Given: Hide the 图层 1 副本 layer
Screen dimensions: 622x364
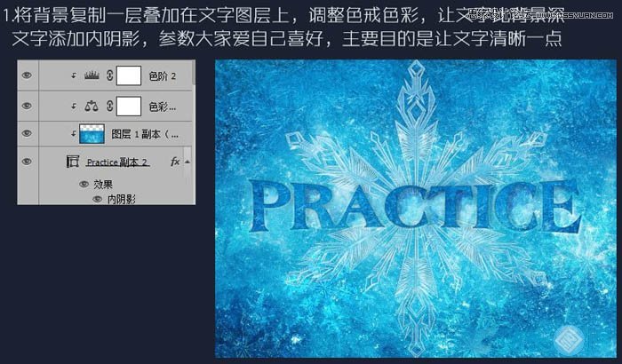Looking at the screenshot, I should tap(27, 134).
